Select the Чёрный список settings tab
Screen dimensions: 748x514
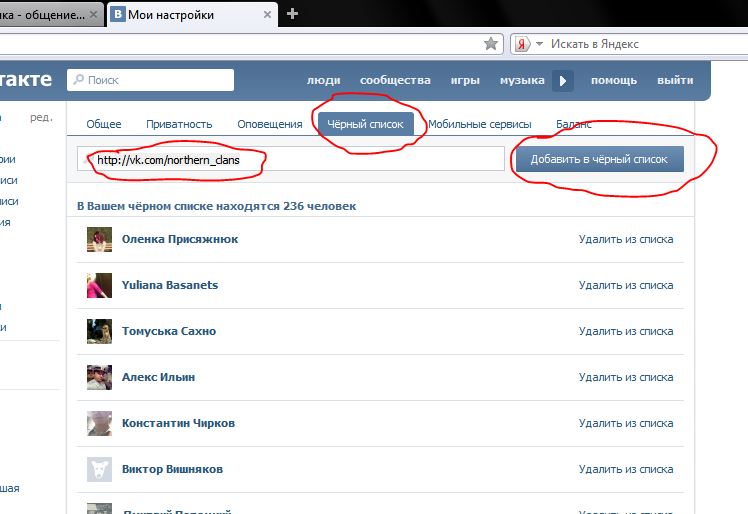tap(366, 124)
